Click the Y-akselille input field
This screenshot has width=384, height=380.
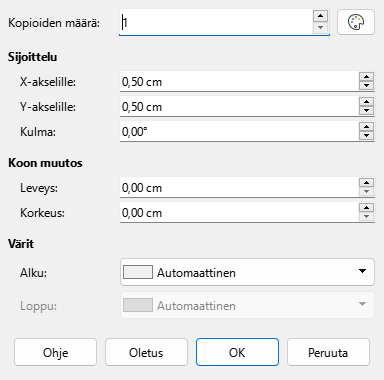pos(239,106)
